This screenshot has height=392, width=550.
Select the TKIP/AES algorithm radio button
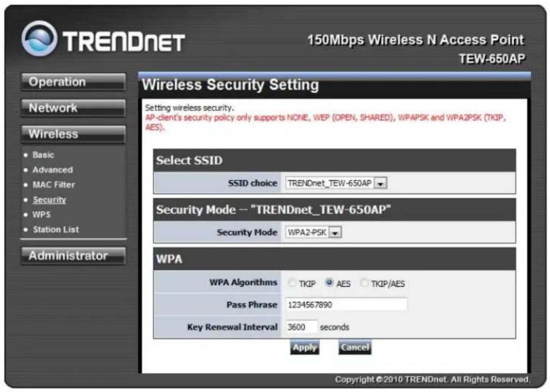tap(364, 283)
